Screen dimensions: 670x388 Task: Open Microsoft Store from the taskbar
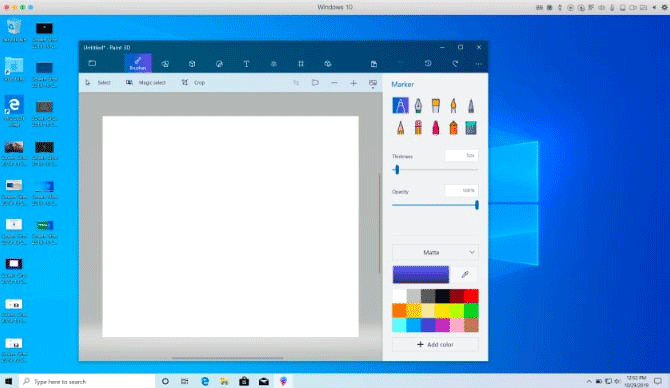click(x=244, y=381)
